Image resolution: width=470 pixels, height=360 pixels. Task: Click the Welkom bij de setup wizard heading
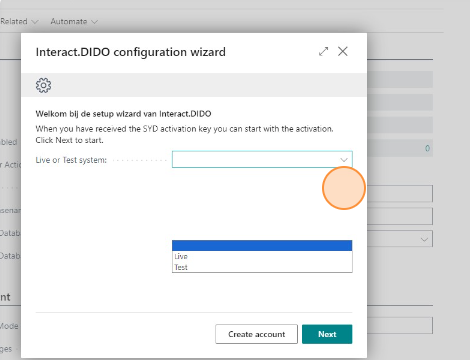[123, 114]
